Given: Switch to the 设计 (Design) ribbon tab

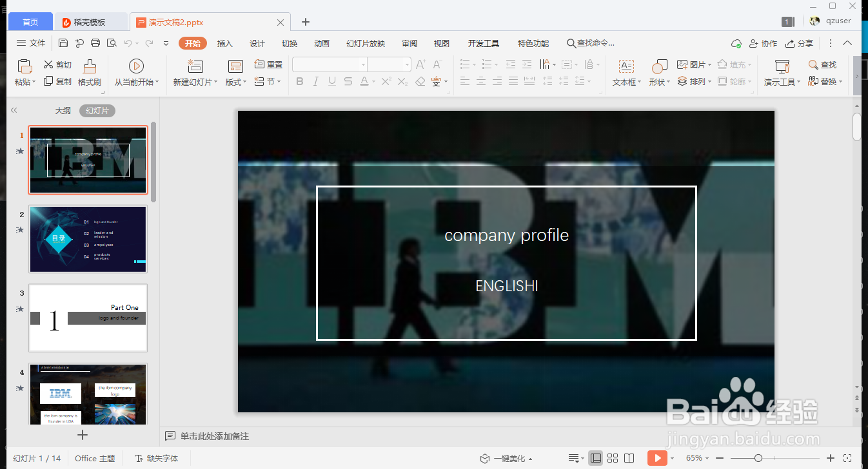Looking at the screenshot, I should [x=257, y=43].
